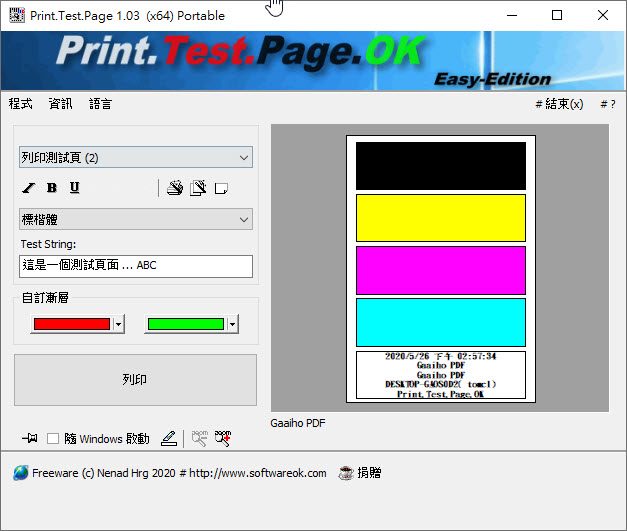Click the test page print preview
Viewport: 627px width, 531px height.
tap(441, 269)
